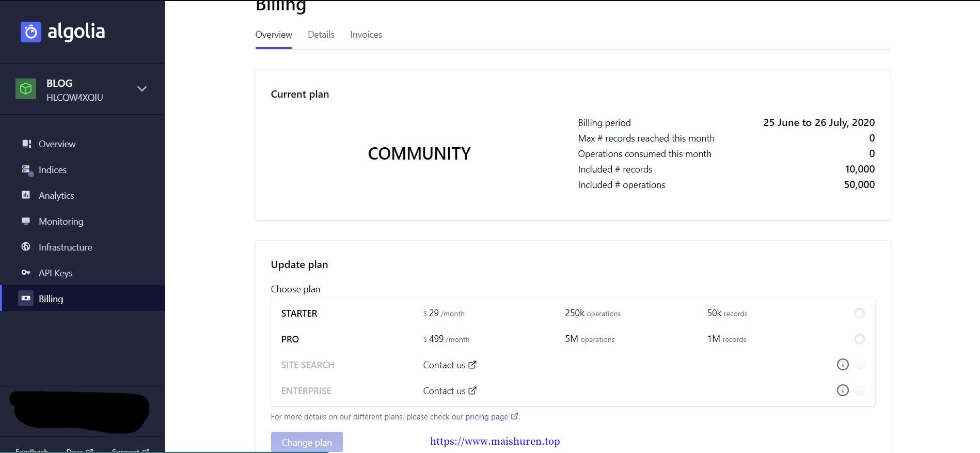Click the 50k records value
The width and height of the screenshot is (980, 453).
coord(728,314)
